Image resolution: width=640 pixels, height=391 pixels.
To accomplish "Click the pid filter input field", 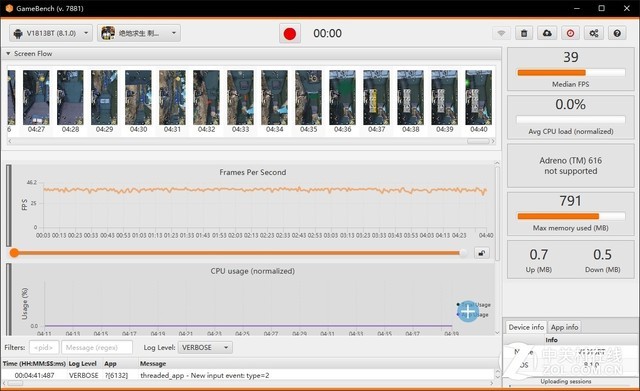I will 44,348.
